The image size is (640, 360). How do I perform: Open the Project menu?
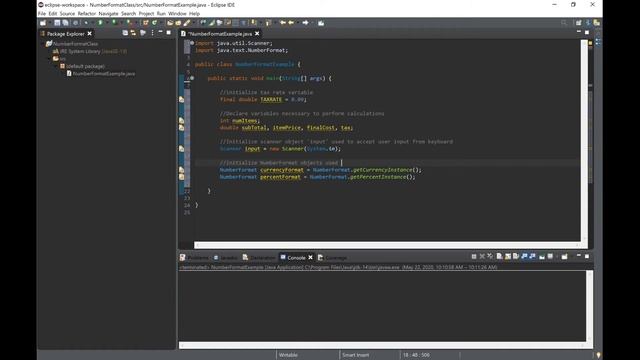(x=146, y=13)
